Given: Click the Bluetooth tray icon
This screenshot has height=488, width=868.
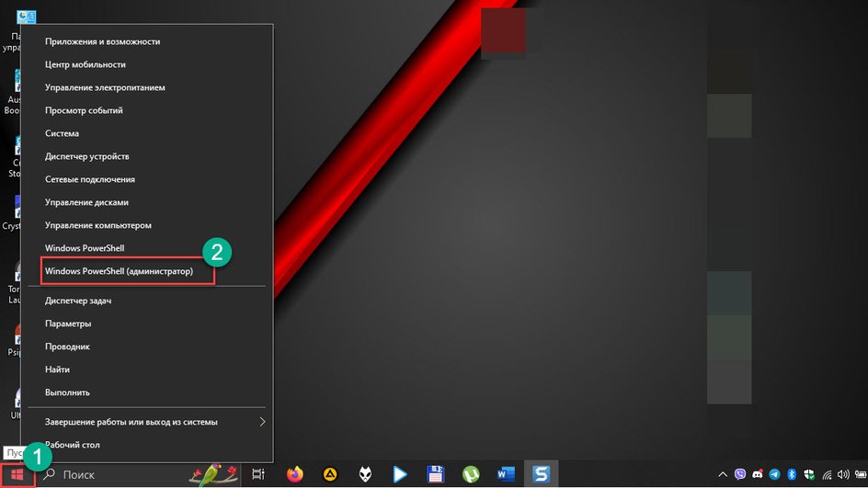Looking at the screenshot, I should click(x=792, y=474).
